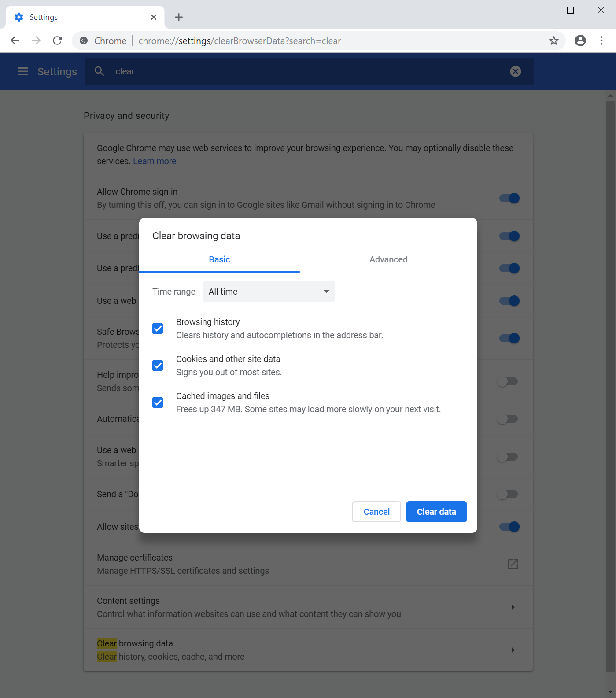Click the Clear data button
The width and height of the screenshot is (616, 698).
pyautogui.click(x=436, y=512)
